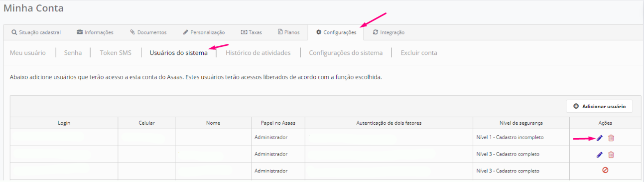Open Configurações do sistema section
The image size is (644, 182).
(x=346, y=52)
